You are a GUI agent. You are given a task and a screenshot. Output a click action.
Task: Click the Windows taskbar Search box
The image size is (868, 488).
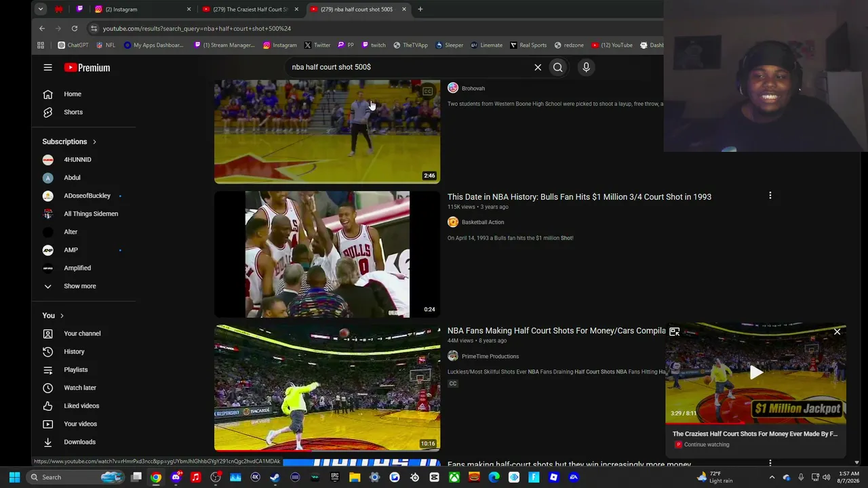pyautogui.click(x=76, y=477)
